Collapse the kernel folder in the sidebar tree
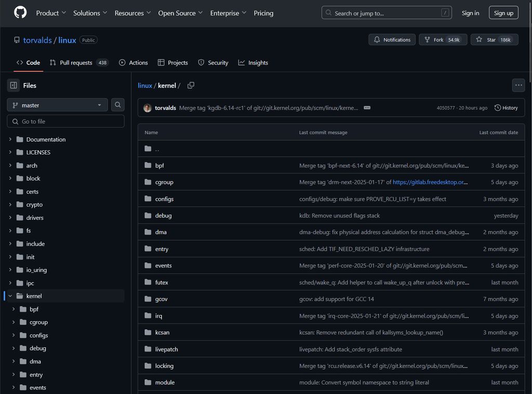This screenshot has width=532, height=394. (x=10, y=296)
